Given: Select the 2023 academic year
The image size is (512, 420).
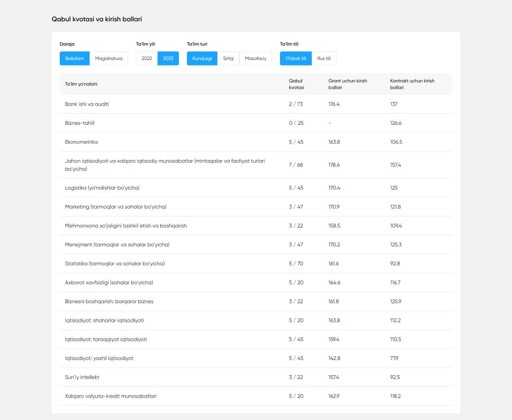Looking at the screenshot, I should (x=168, y=58).
